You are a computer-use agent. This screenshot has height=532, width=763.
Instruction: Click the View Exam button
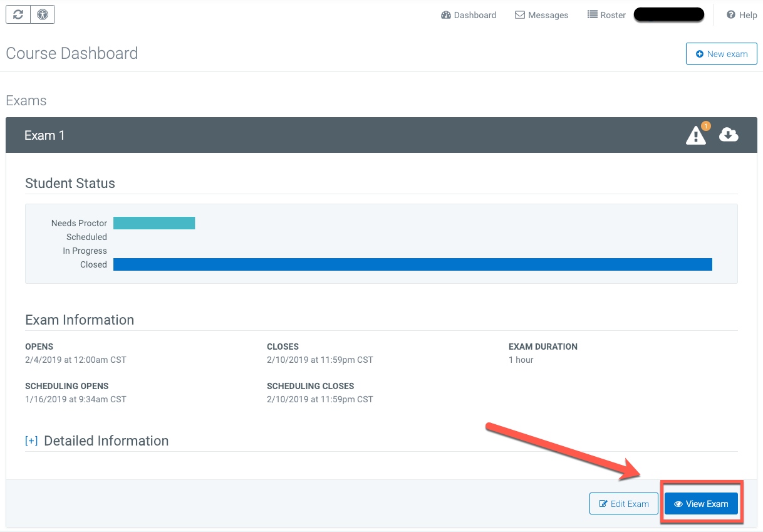[x=702, y=504]
